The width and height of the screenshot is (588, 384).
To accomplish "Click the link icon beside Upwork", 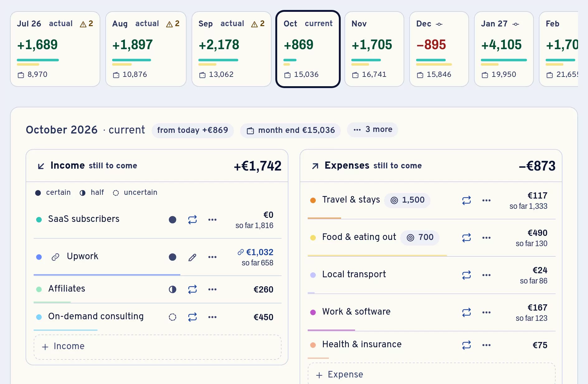I will coord(55,257).
